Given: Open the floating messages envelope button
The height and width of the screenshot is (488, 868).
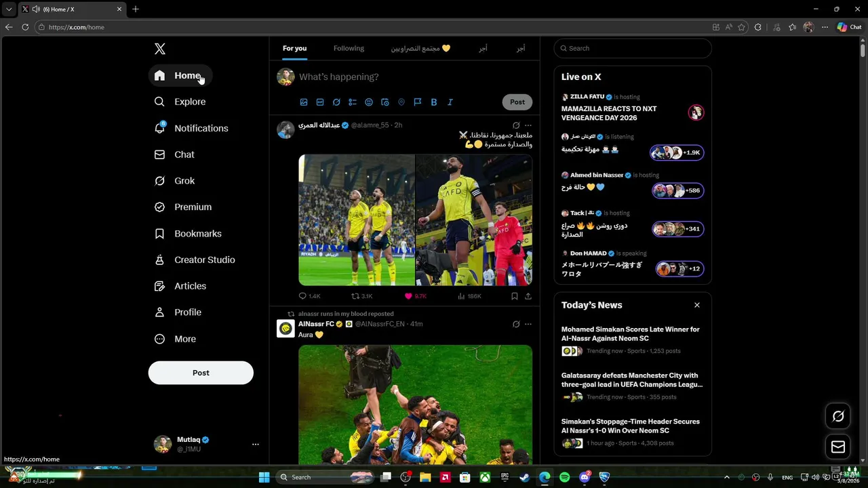Looking at the screenshot, I should [838, 447].
